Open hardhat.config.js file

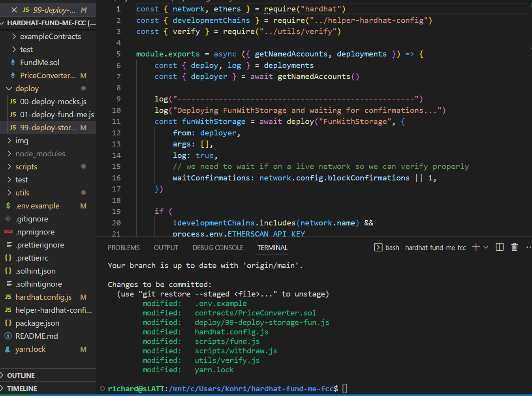coord(48,297)
